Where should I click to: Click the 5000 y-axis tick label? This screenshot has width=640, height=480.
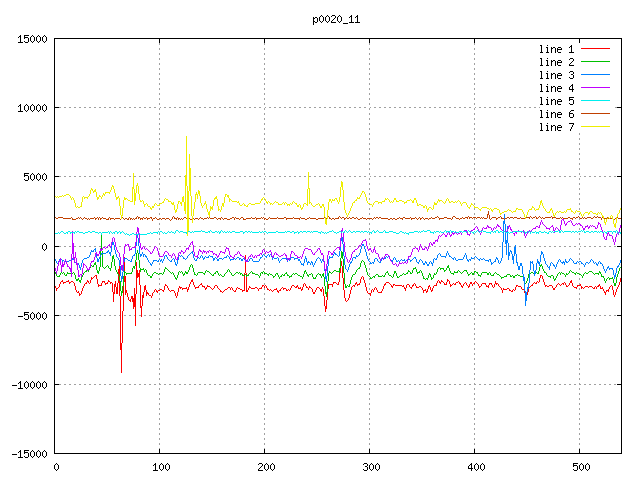tap(36, 177)
